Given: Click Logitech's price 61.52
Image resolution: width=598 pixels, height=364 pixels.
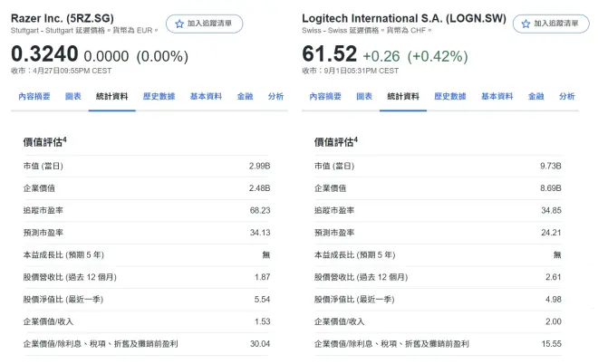Looking at the screenshot, I should click(x=330, y=53).
